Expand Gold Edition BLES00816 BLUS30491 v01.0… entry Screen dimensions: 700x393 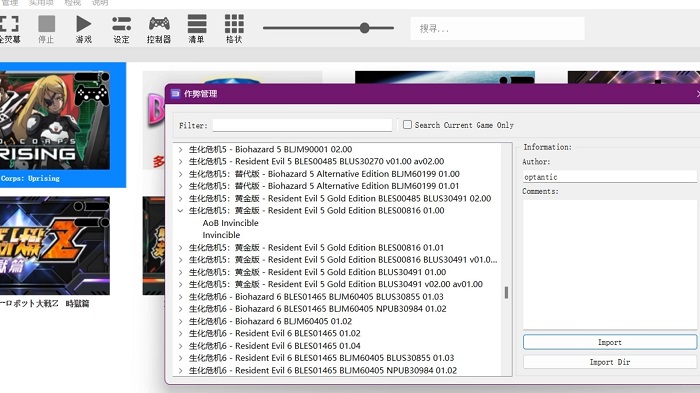[180, 260]
